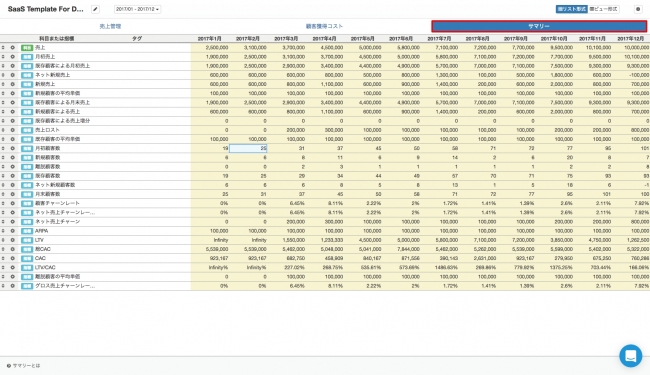Viewport: 650px width, 375px height.
Task: Click the 既存顧客による月初売上 row name
Action: 62,66
